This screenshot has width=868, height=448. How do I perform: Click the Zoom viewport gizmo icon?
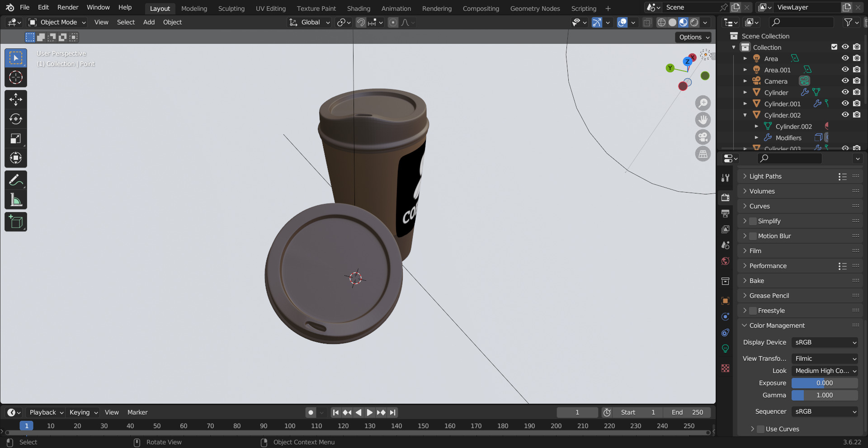[x=703, y=103]
